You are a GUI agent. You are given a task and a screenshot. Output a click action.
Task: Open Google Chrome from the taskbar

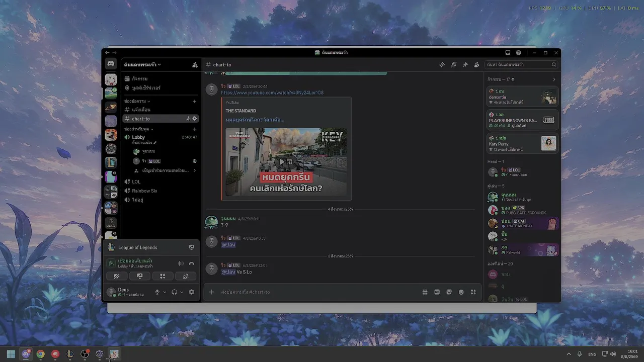coord(40,354)
